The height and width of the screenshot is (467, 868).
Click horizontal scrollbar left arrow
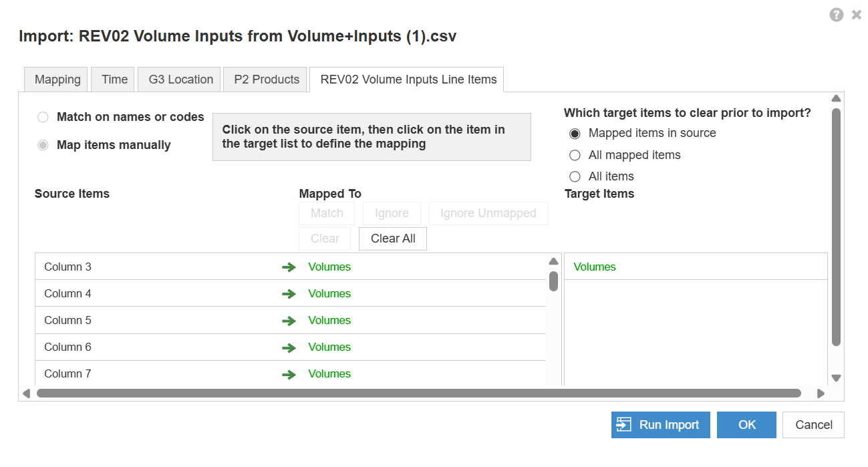coord(26,394)
